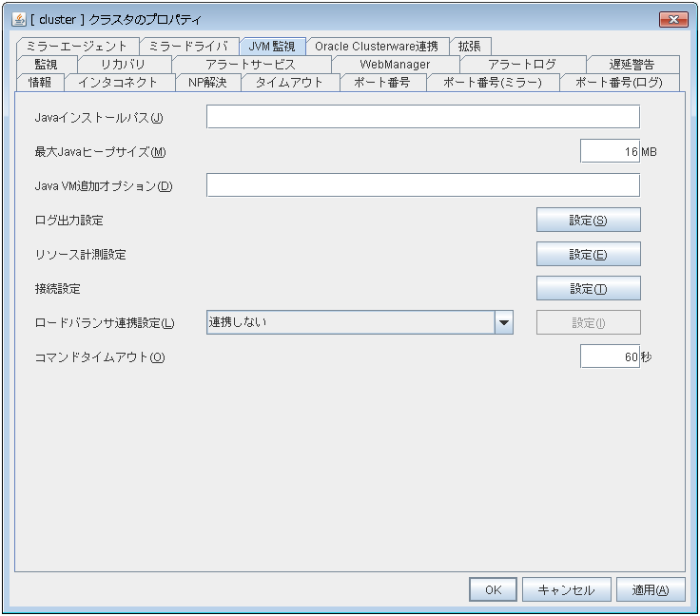This screenshot has height=616, width=700.
Task: Switch to the 拡張 tab
Action: coord(470,47)
